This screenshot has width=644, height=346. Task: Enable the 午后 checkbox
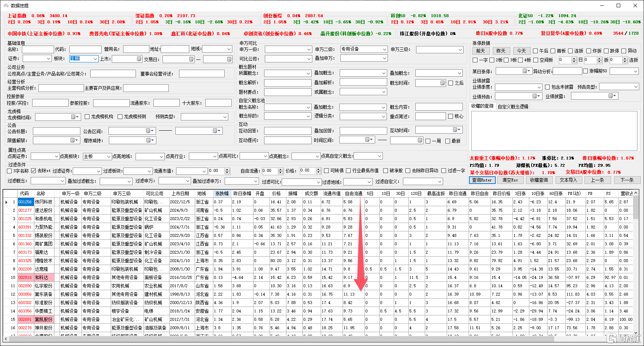pyautogui.click(x=535, y=51)
